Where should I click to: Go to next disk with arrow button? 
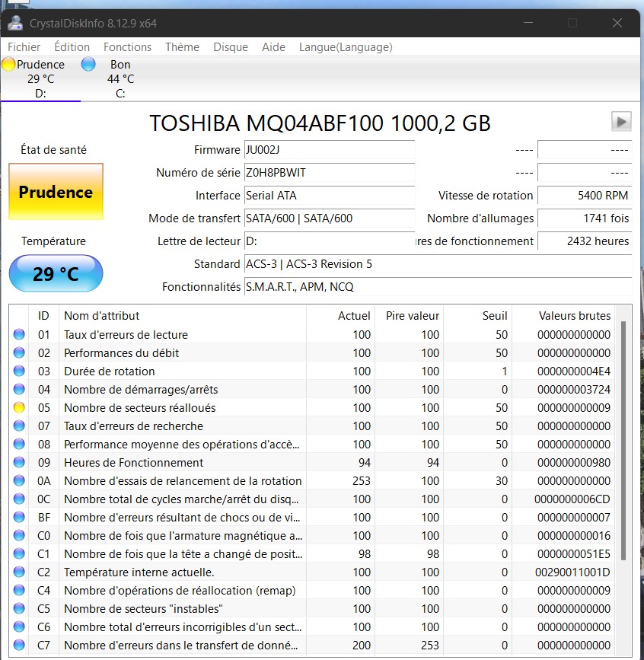[621, 122]
